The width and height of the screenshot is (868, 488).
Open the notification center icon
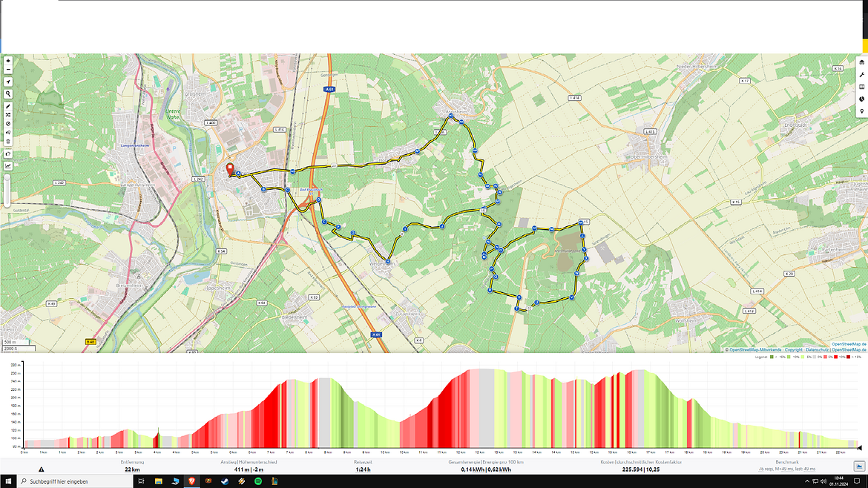857,481
